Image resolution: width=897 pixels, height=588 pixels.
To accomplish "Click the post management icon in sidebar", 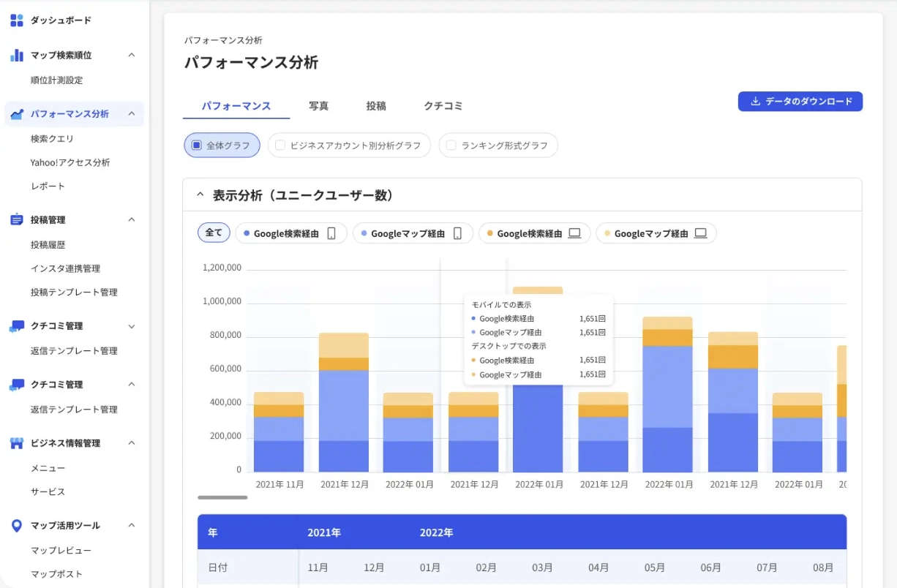I will coord(17,220).
